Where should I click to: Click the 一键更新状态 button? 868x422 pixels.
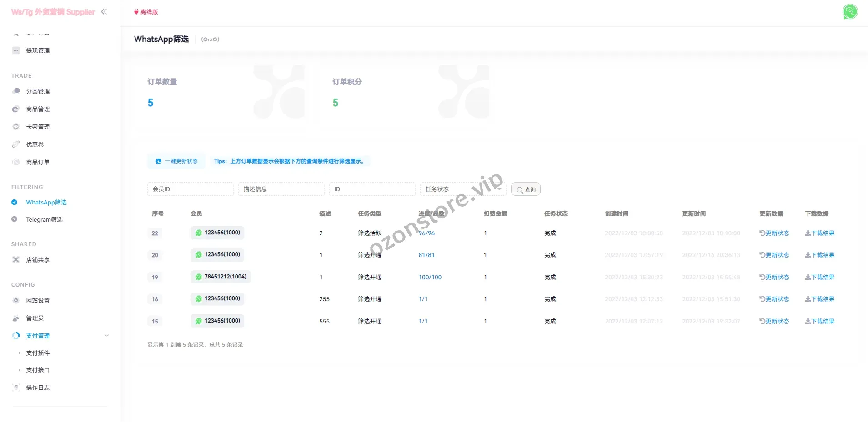point(176,161)
